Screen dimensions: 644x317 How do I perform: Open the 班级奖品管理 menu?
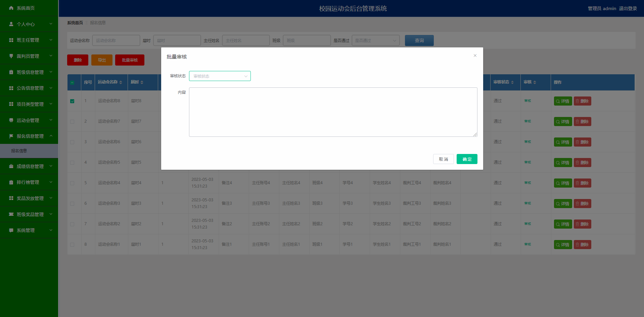coord(29,214)
